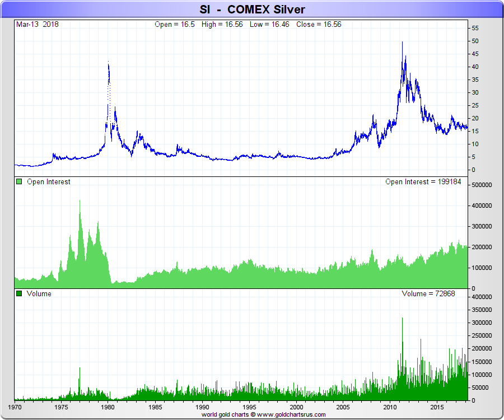This screenshot has height=420, width=504.
Task: Click the 'Open = 16.5' value
Action: [175, 25]
